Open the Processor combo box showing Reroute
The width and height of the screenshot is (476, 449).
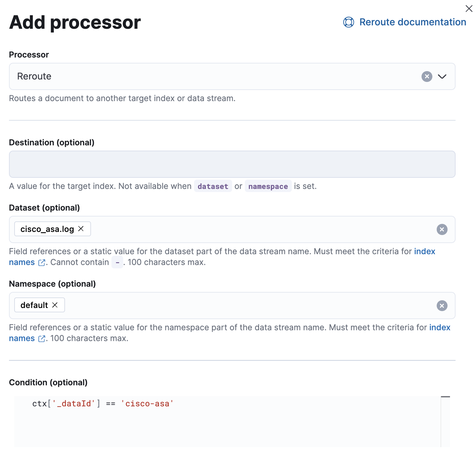(x=217, y=76)
